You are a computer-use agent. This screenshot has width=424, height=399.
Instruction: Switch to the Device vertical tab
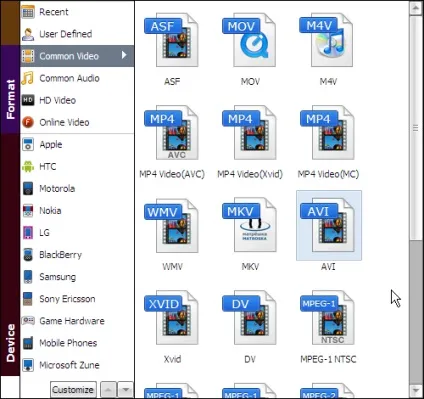coord(10,254)
